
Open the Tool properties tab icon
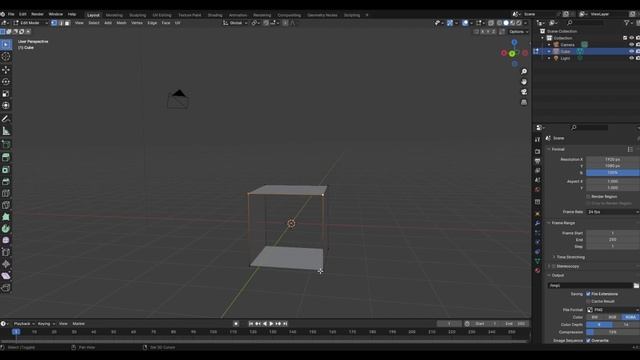click(x=538, y=140)
